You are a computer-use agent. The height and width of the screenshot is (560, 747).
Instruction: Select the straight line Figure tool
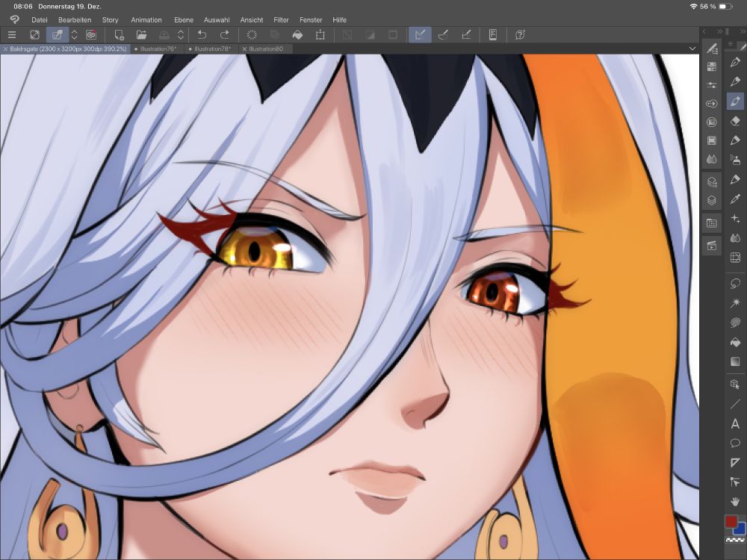[x=735, y=404]
